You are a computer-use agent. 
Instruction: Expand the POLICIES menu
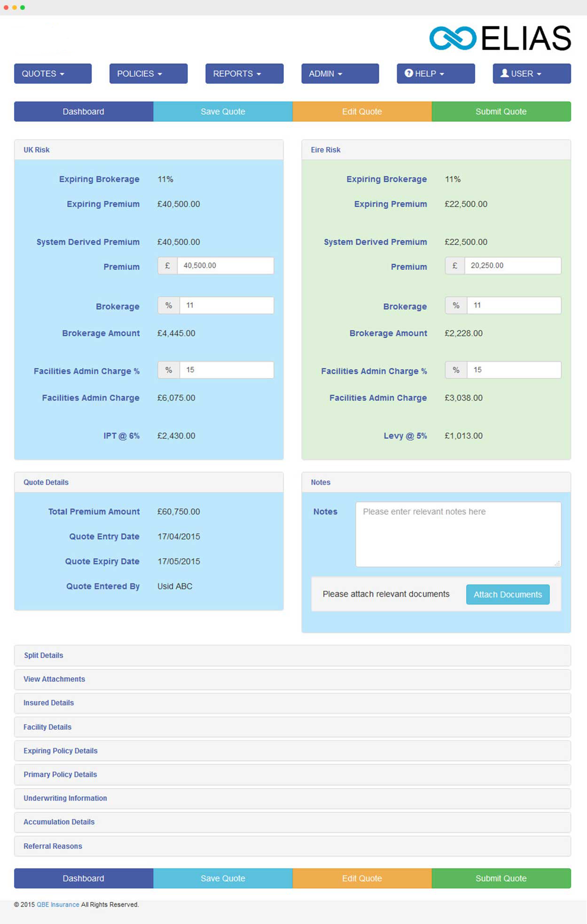(148, 74)
